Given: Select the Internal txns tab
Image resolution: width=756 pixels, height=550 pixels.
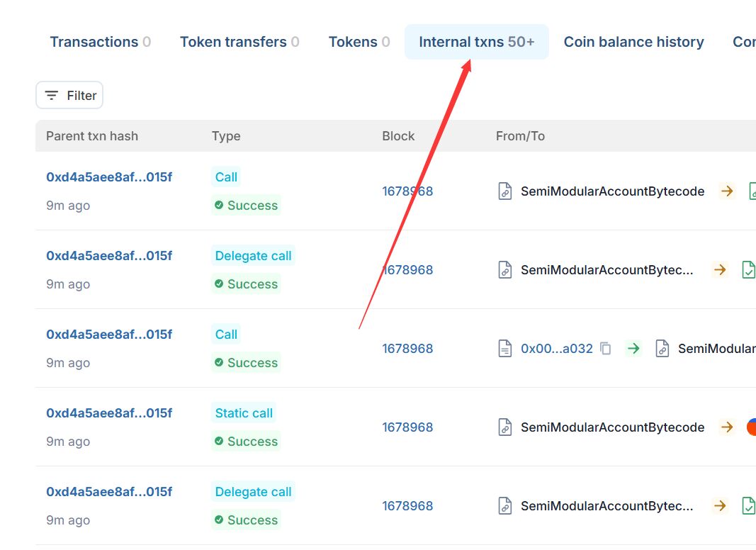Looking at the screenshot, I should [476, 42].
